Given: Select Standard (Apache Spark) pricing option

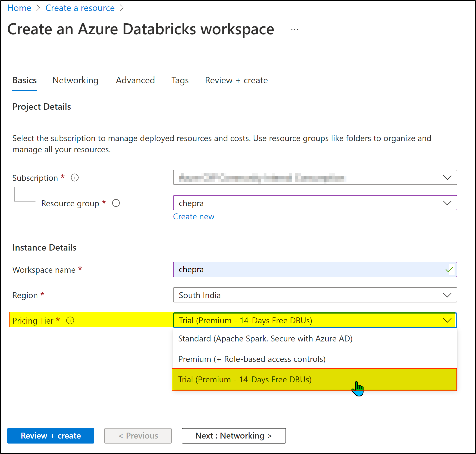Looking at the screenshot, I should point(315,339).
